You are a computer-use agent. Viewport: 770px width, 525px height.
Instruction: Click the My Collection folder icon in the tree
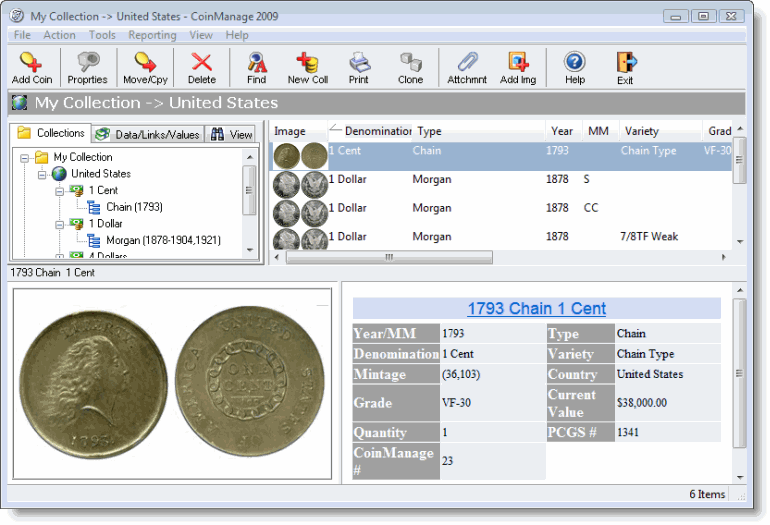tap(42, 157)
